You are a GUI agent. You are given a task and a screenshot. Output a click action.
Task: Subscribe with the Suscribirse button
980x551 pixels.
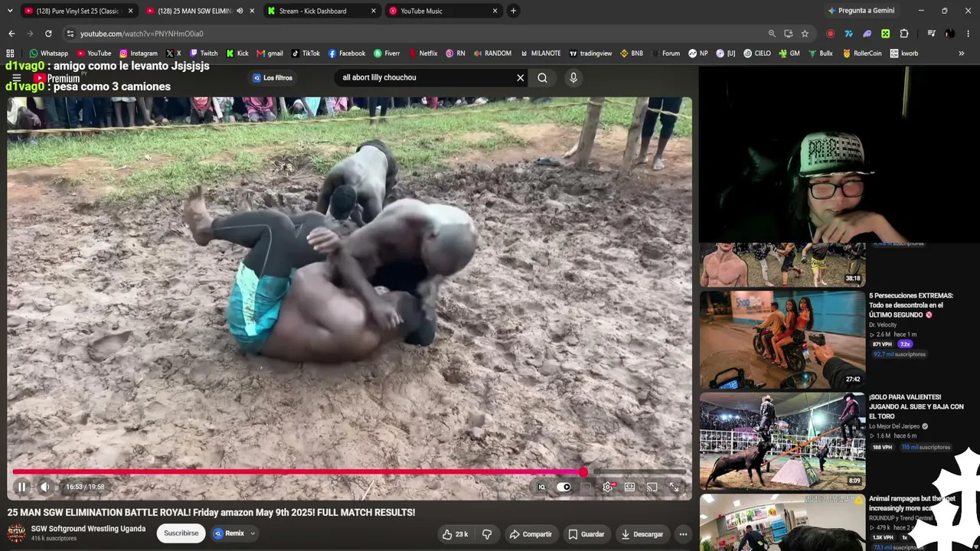click(181, 533)
